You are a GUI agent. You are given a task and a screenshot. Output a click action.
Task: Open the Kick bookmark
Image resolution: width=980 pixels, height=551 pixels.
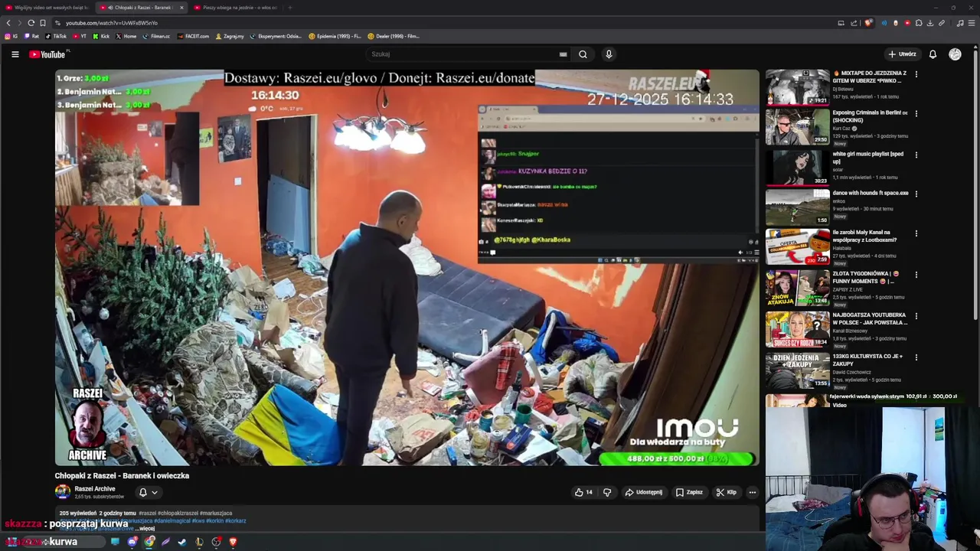(x=101, y=36)
